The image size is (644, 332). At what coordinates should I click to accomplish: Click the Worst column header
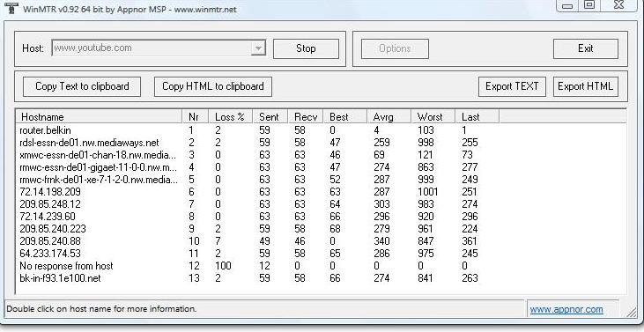pos(433,117)
